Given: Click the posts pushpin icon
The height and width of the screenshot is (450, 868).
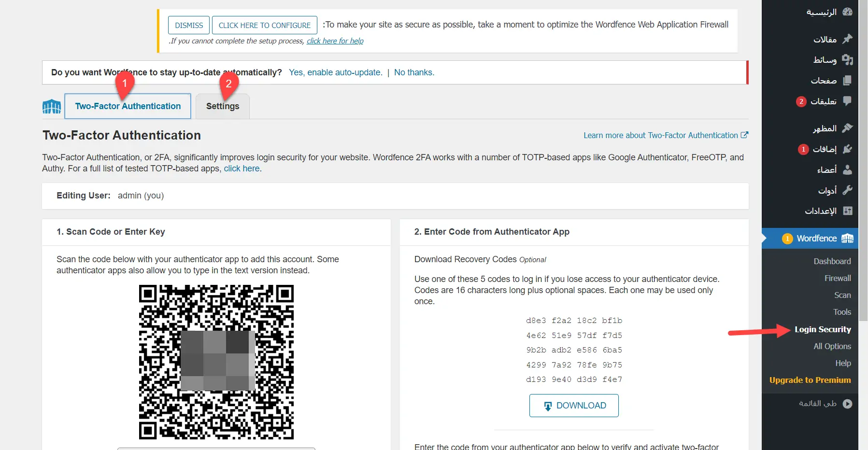Looking at the screenshot, I should [x=847, y=39].
